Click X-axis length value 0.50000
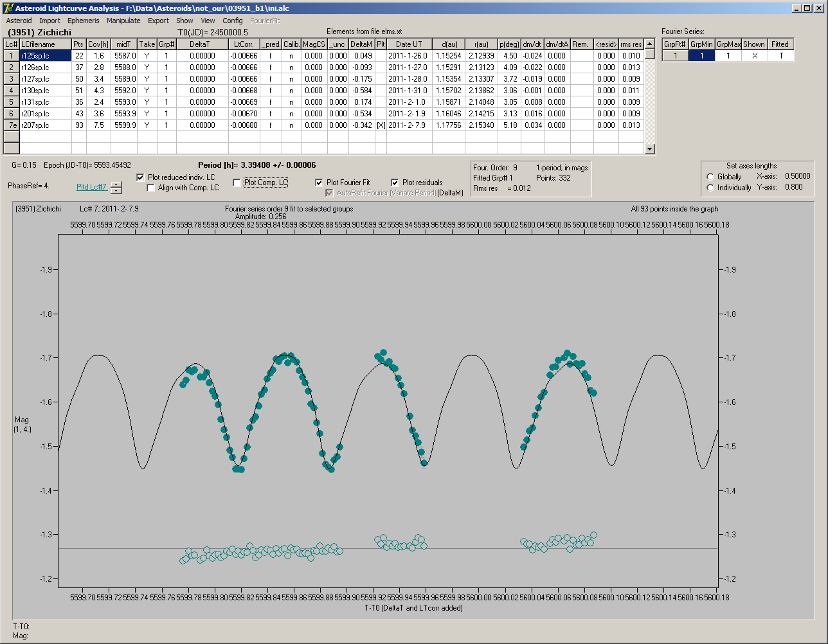 [x=797, y=176]
